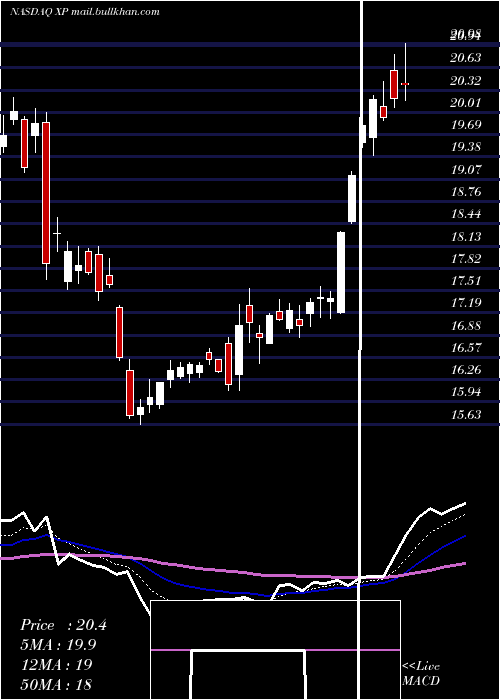This screenshot has height=700, width=500.
Task: Click the 15.94 price axis label
Action: 466,392
